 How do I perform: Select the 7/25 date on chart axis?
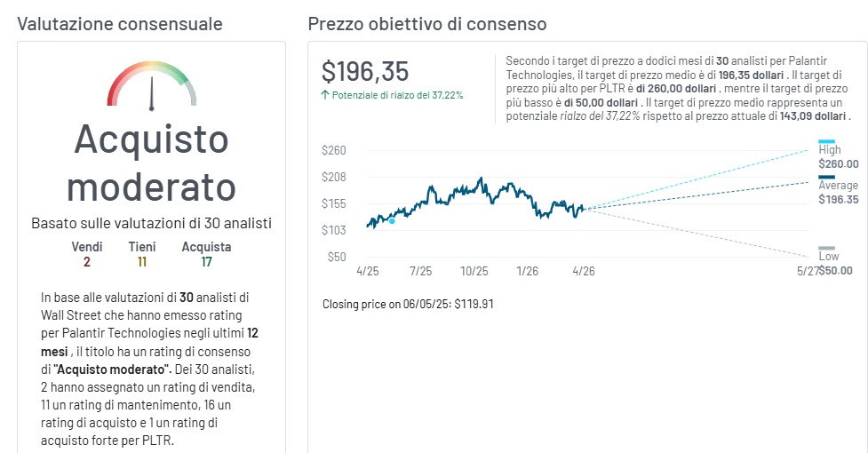pyautogui.click(x=420, y=271)
